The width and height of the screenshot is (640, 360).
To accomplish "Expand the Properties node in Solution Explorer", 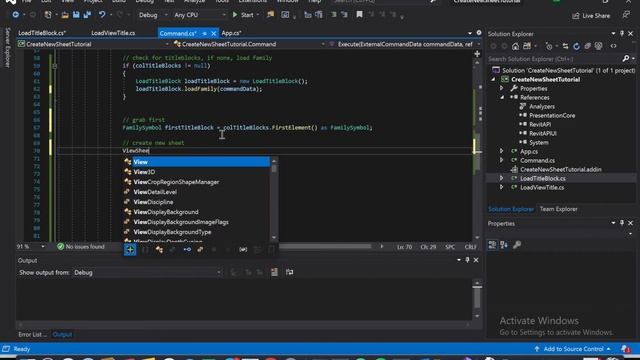I will (502, 89).
